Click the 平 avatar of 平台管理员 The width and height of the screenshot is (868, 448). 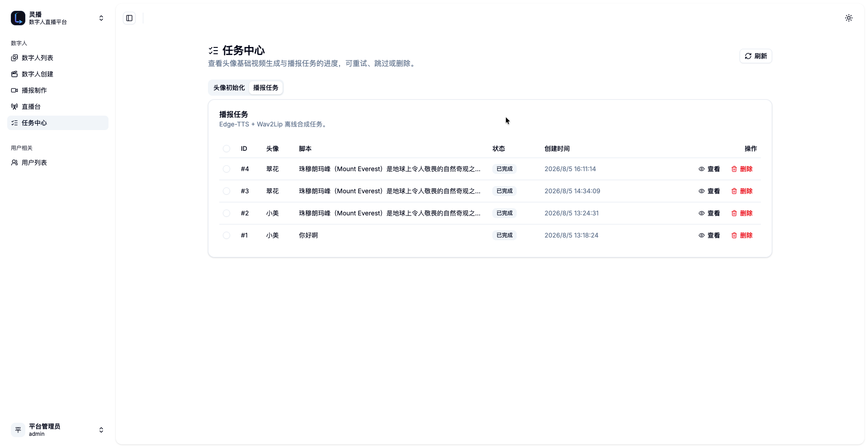pos(18,430)
